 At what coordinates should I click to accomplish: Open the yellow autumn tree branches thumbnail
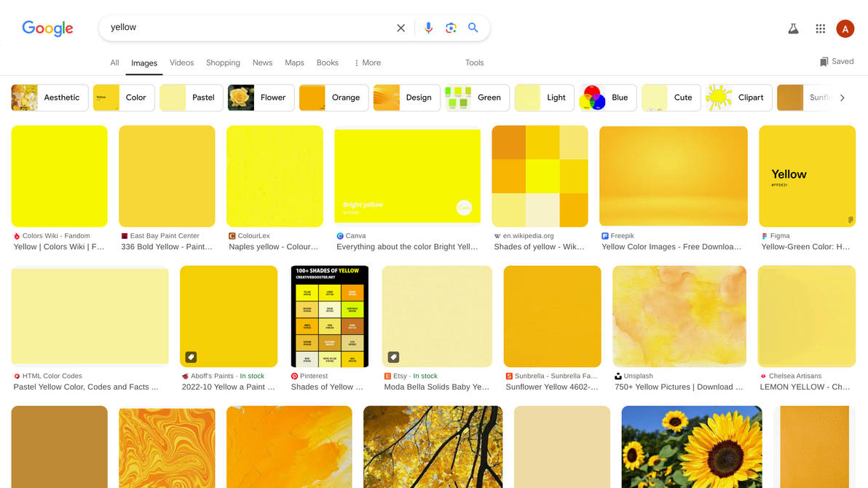[x=433, y=447]
